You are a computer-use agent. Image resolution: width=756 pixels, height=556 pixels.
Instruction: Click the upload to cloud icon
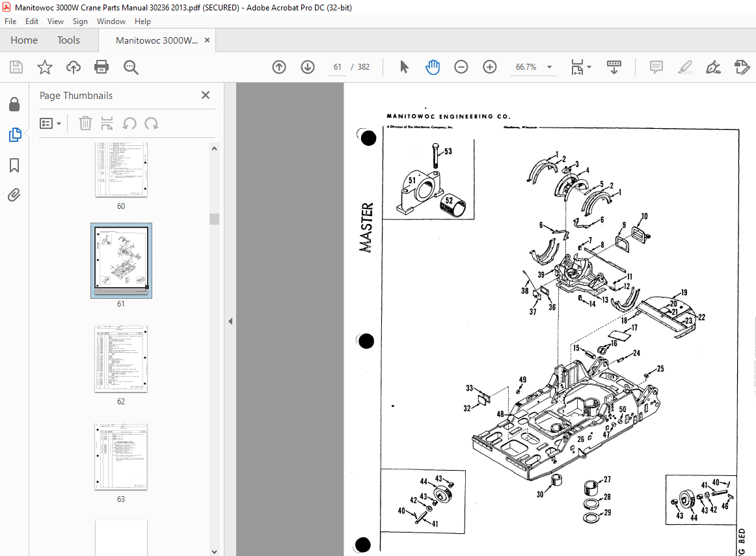74,67
